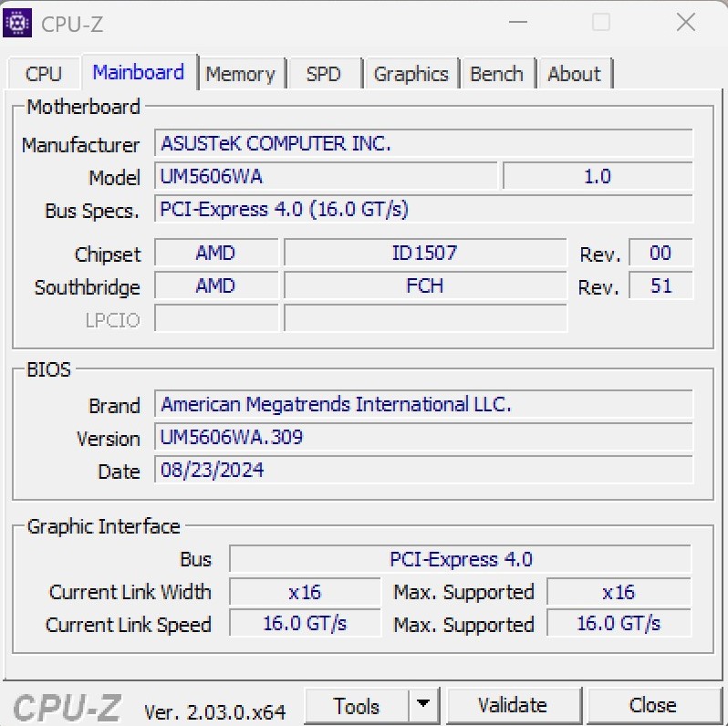
Task: Click the empty LPCIO vendor field
Action: pos(216,318)
